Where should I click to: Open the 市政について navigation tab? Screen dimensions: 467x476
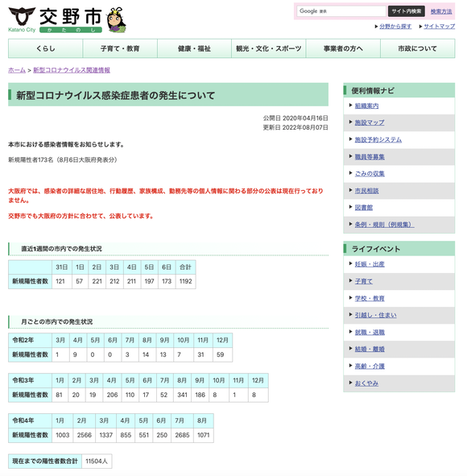[x=418, y=48]
